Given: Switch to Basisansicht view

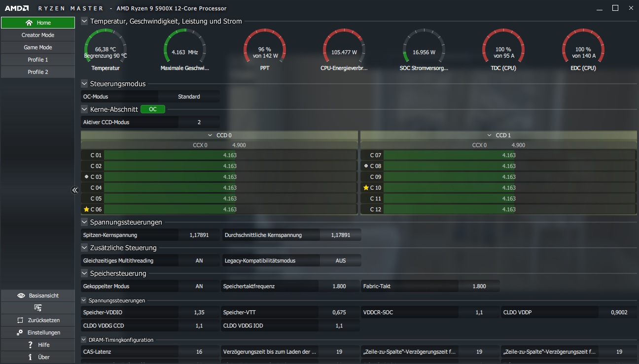Looking at the screenshot, I should 38,296.
